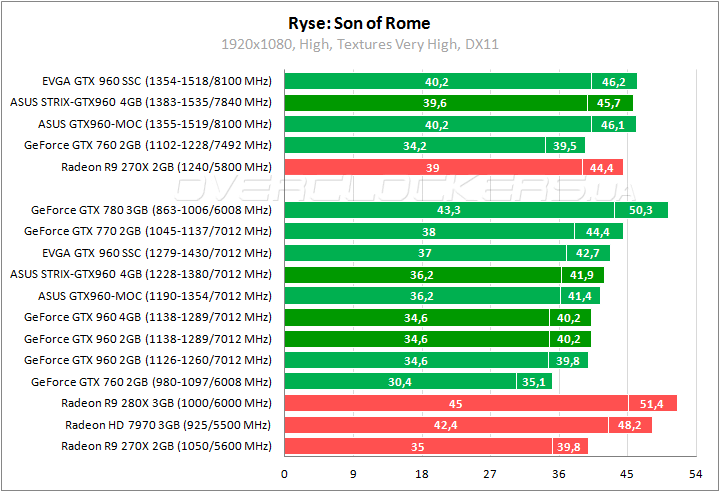Click the 0 tick on the horizontal axis
The image size is (720, 492).
[285, 474]
